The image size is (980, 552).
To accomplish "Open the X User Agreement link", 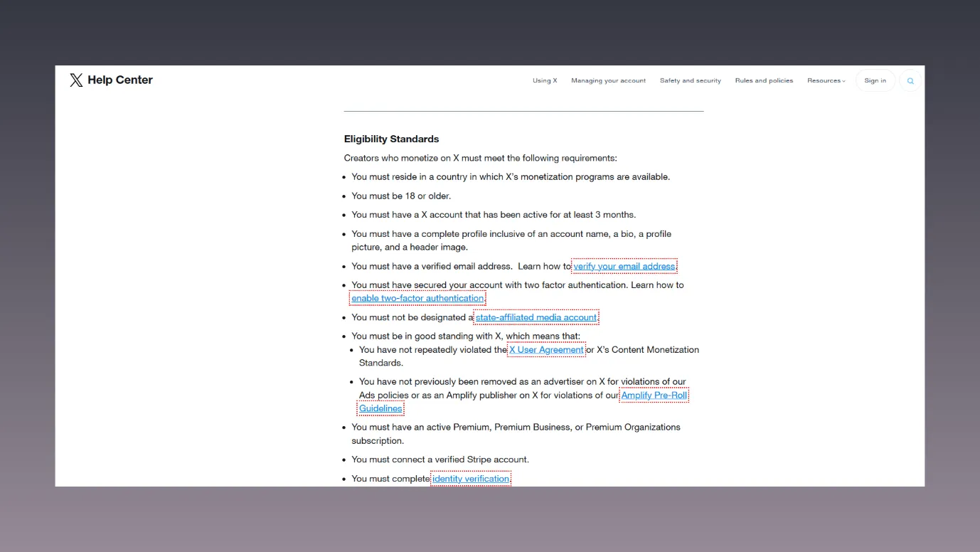I will [546, 350].
